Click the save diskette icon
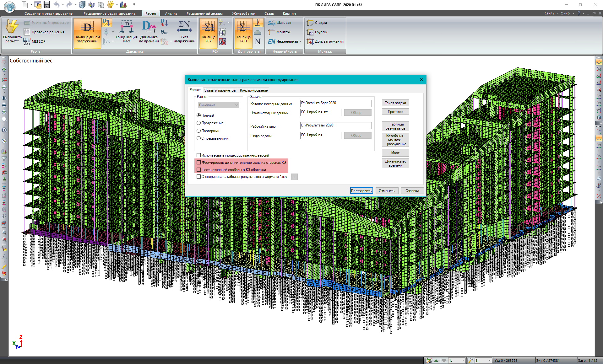The height and width of the screenshot is (364, 603). [x=47, y=4]
